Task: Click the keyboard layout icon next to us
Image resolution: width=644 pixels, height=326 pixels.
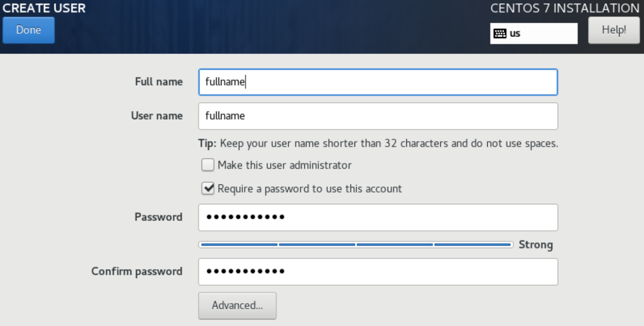Action: click(x=500, y=34)
